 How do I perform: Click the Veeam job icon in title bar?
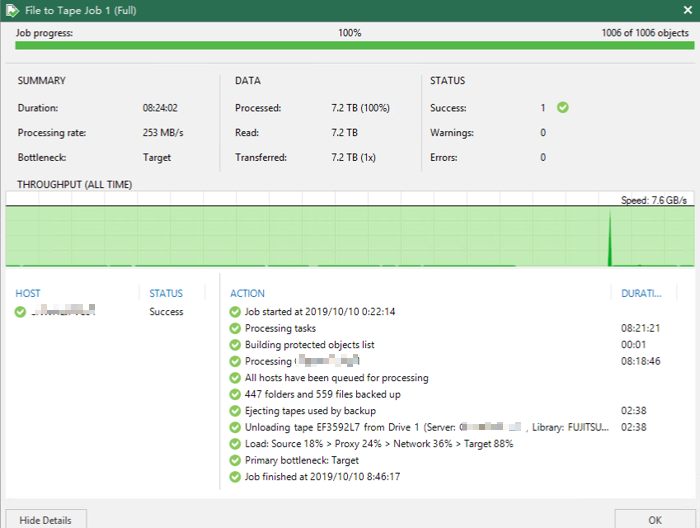pyautogui.click(x=12, y=10)
